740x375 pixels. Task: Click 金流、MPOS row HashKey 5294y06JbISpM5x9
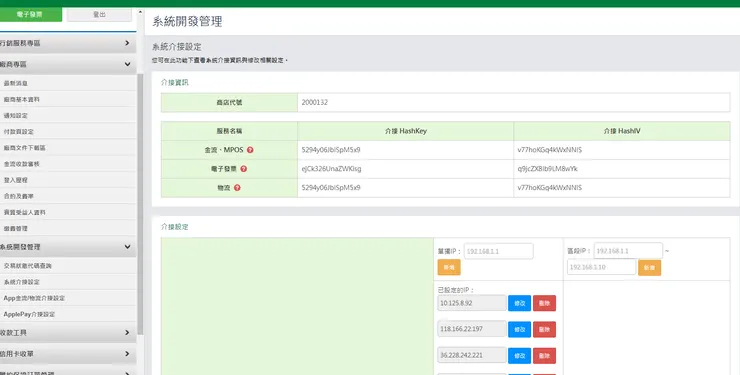(331, 150)
